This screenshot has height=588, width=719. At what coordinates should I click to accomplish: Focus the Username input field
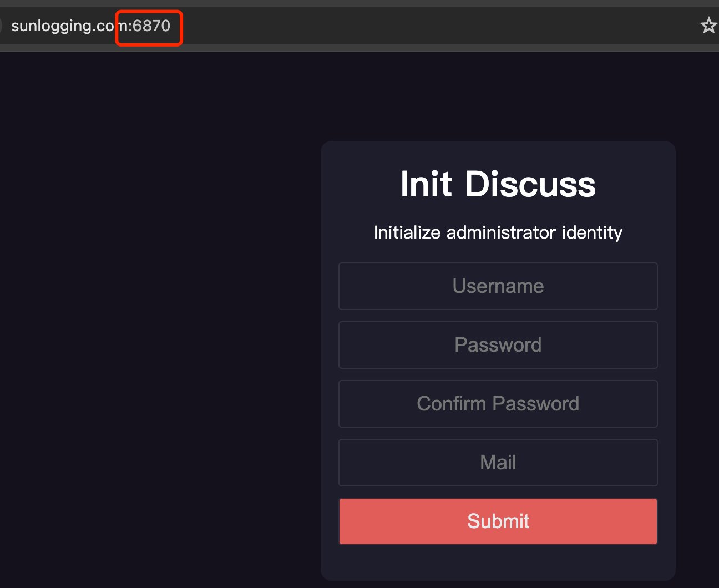[x=498, y=286]
